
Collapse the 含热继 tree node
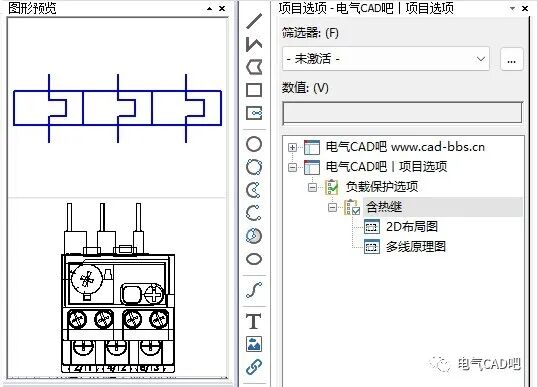[332, 207]
